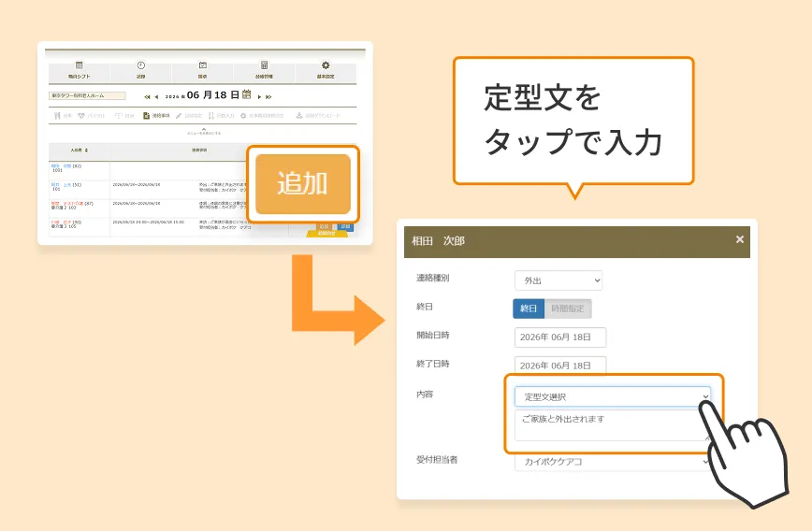Open the 定型文選択 dropdown
812x531 pixels.
point(612,396)
